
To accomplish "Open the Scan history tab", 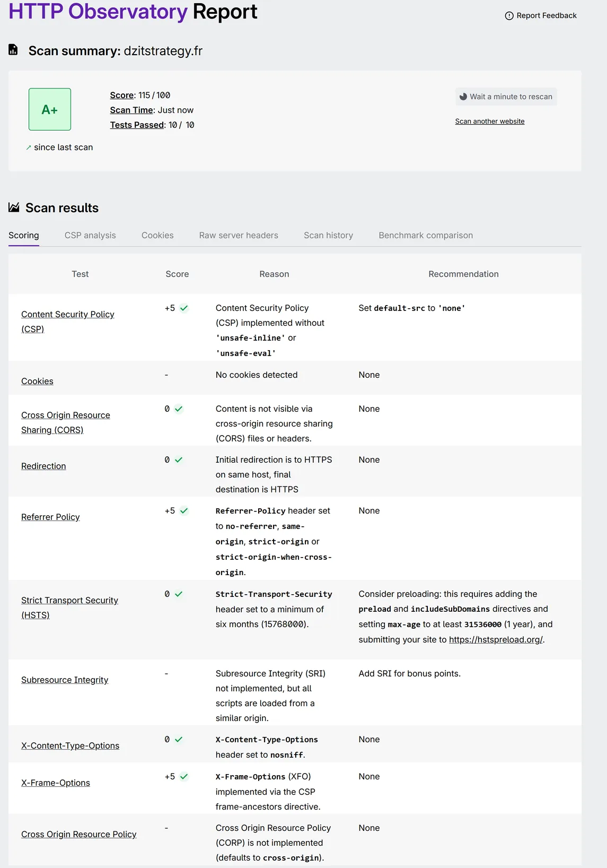I will [328, 235].
